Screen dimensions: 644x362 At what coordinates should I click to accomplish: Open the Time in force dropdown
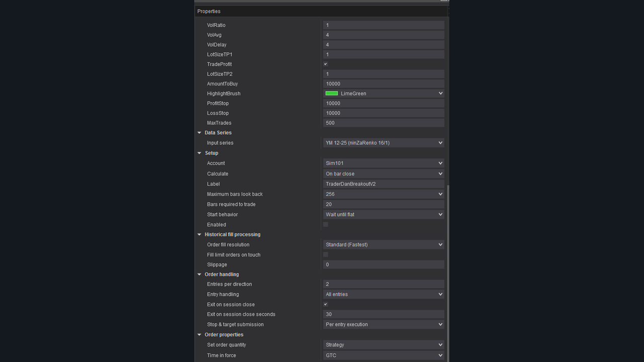[440, 355]
